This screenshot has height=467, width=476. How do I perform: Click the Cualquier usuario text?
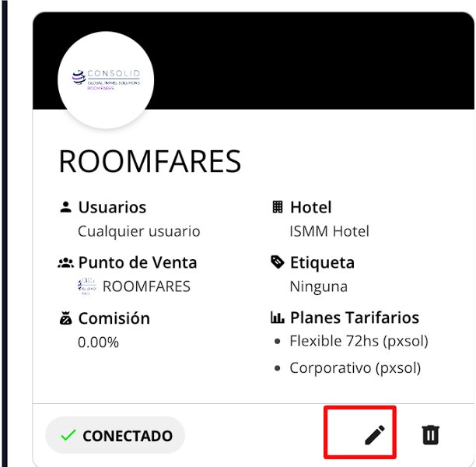pyautogui.click(x=138, y=231)
